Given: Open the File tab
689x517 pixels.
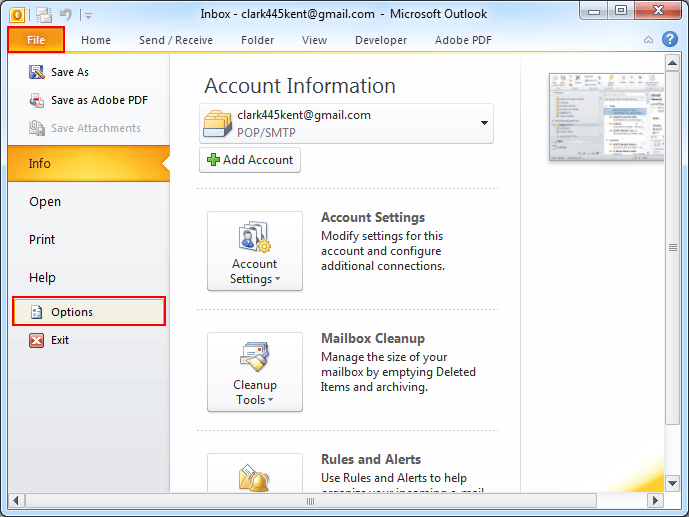Looking at the screenshot, I should [36, 40].
